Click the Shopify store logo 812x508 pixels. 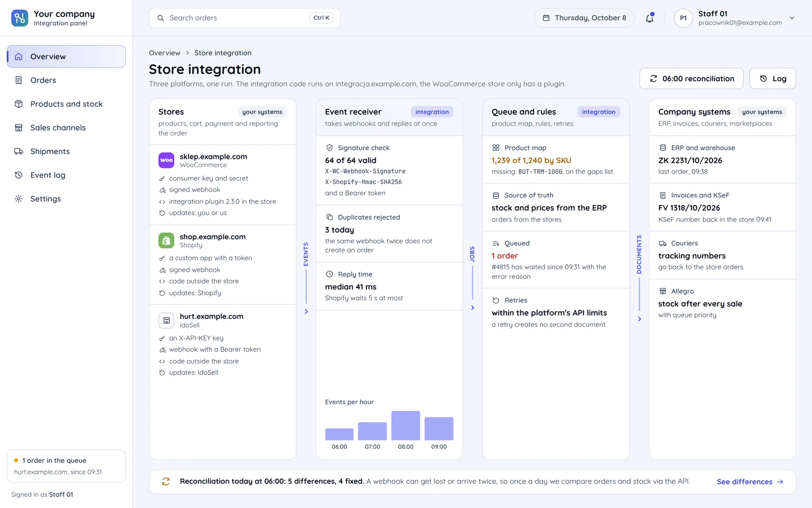(166, 240)
